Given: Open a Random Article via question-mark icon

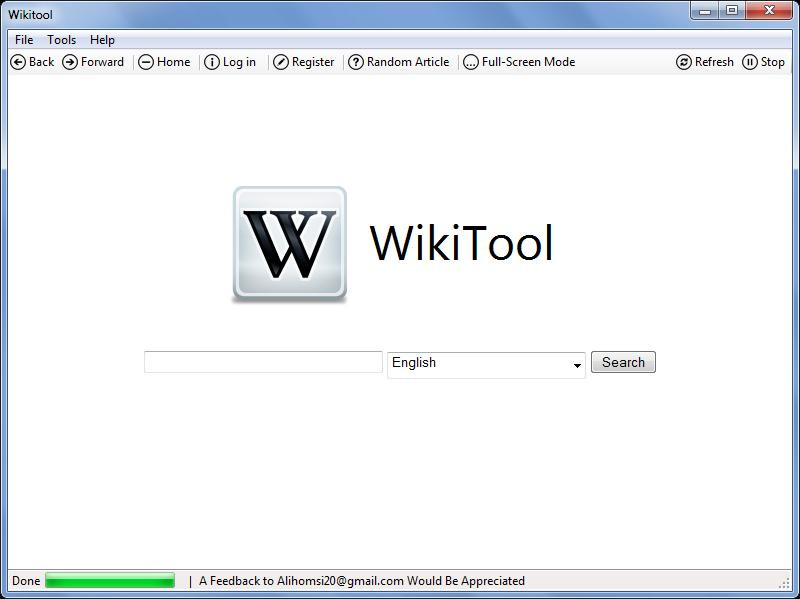Looking at the screenshot, I should pyautogui.click(x=356, y=62).
